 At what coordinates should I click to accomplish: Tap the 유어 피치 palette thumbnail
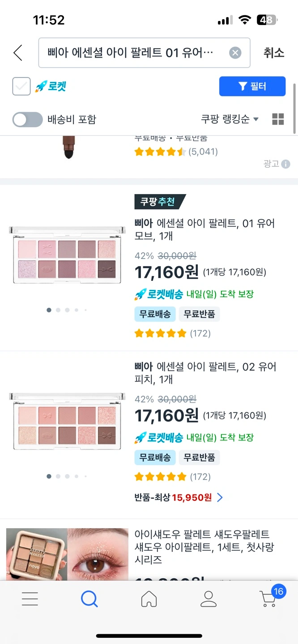click(x=67, y=421)
